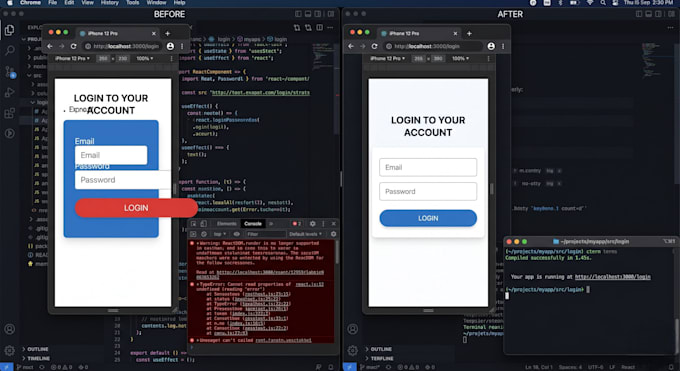
Task: Show more DevTools tabs with the chevron
Action: (x=271, y=224)
